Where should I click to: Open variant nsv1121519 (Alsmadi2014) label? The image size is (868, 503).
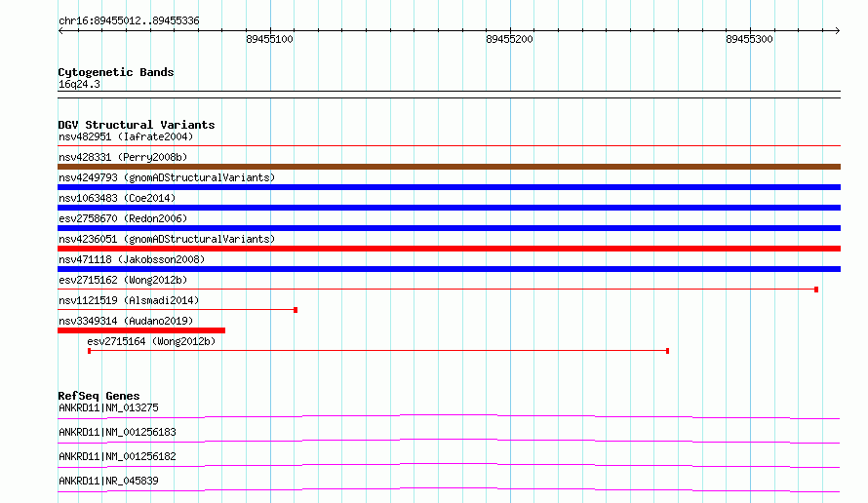[x=129, y=300]
